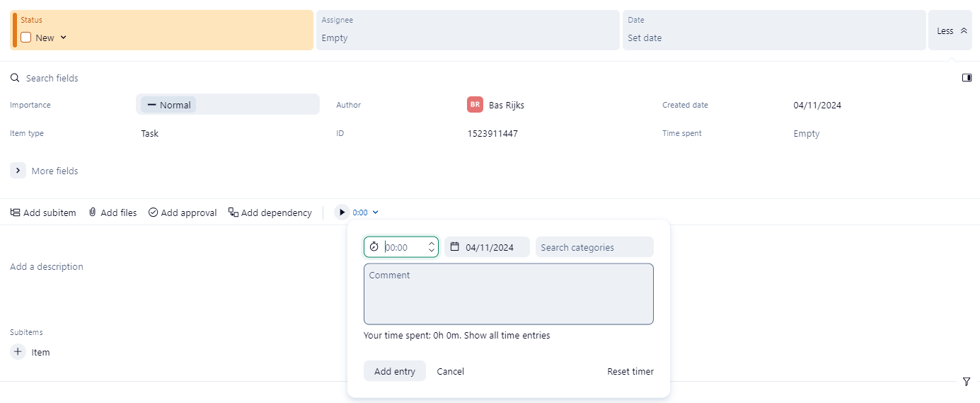Screen dimensions: 980x403
Task: Click the Reset timer button
Action: pos(630,371)
